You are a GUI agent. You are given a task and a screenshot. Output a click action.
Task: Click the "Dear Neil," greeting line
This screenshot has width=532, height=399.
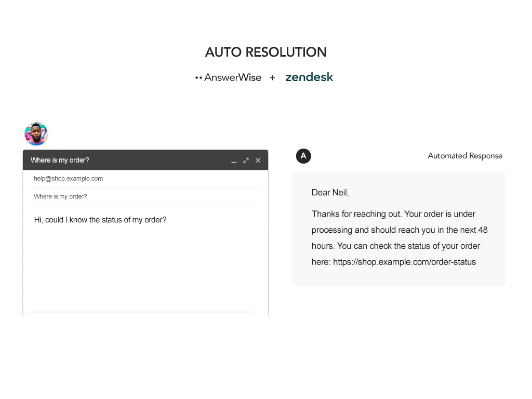pyautogui.click(x=330, y=193)
